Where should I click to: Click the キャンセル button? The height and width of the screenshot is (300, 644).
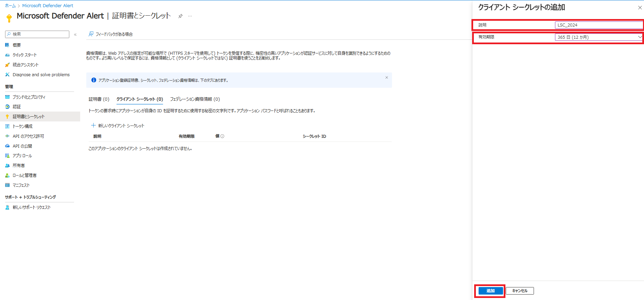click(520, 291)
